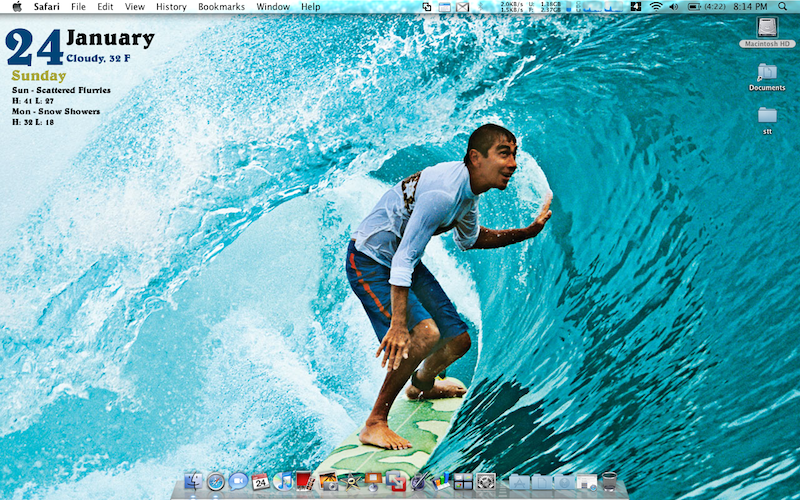This screenshot has width=800, height=500.
Task: Open Numbers chart icon in dock
Action: [x=440, y=481]
